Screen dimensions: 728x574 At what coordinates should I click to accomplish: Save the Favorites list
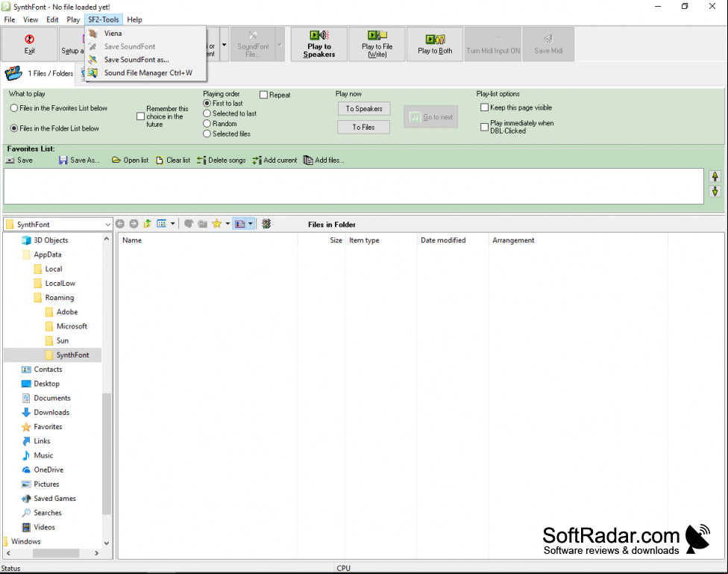tap(19, 160)
